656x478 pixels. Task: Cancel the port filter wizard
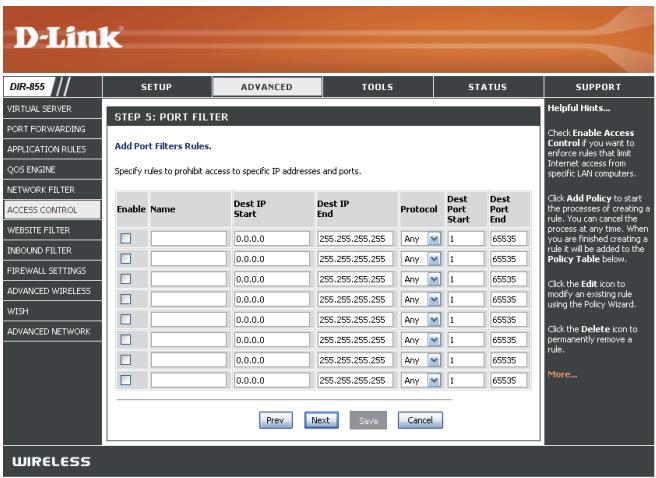[x=420, y=420]
